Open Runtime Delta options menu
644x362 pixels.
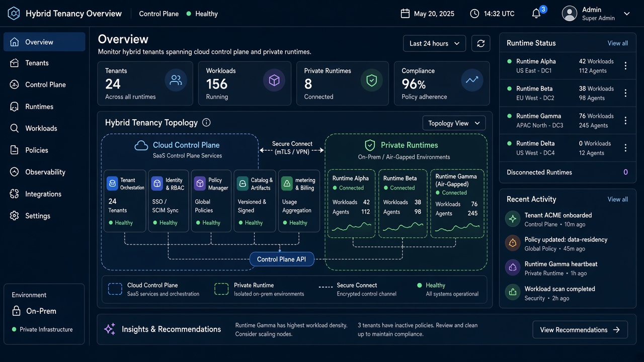[625, 148]
